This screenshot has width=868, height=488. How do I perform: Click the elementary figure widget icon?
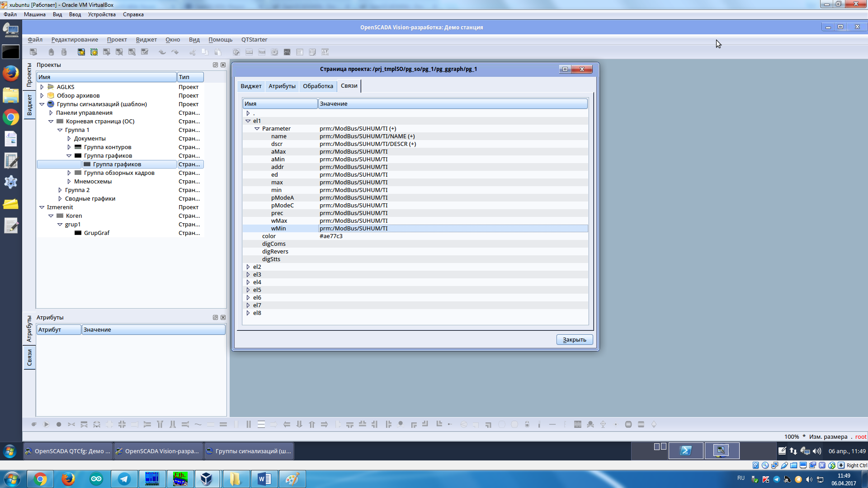[236, 52]
